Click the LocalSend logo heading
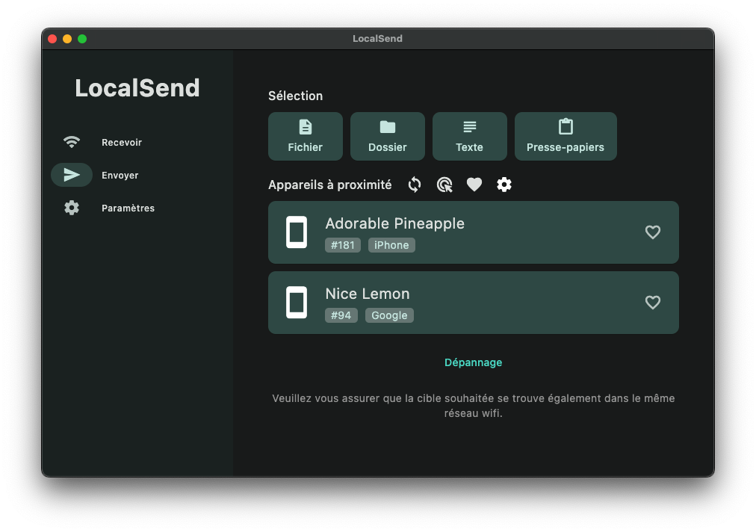The height and width of the screenshot is (532, 756). pos(137,88)
